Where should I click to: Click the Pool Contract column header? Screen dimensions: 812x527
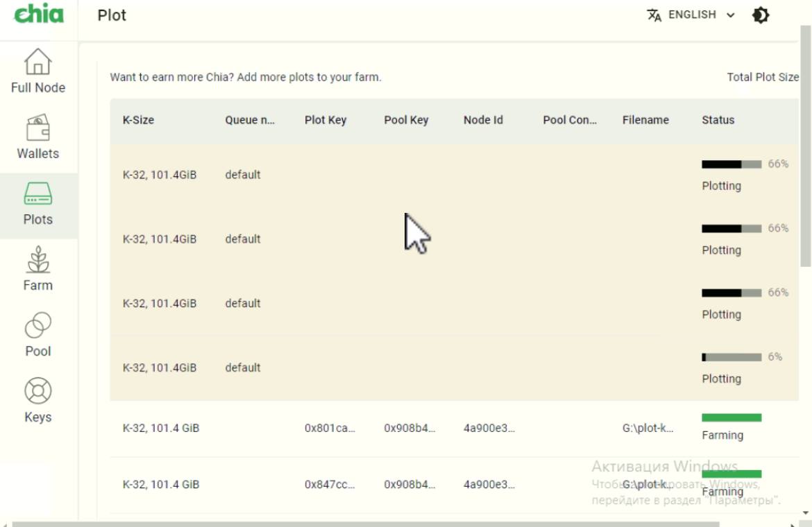(570, 120)
